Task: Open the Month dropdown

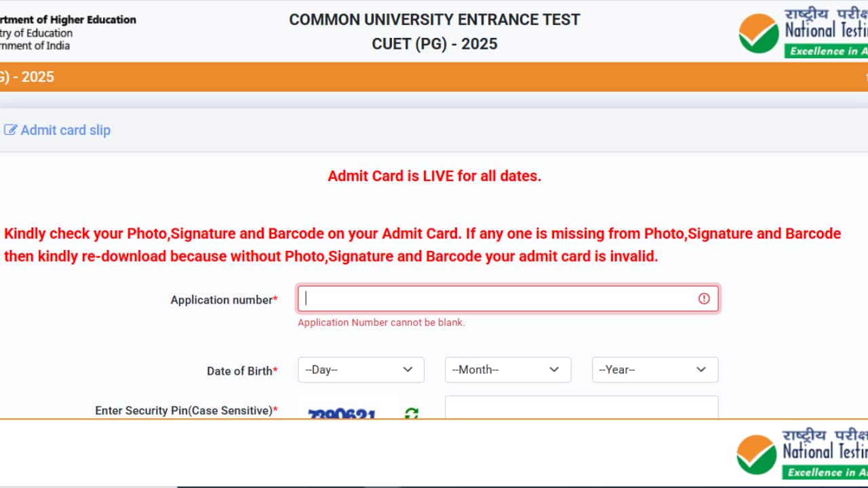Action: pyautogui.click(x=507, y=369)
